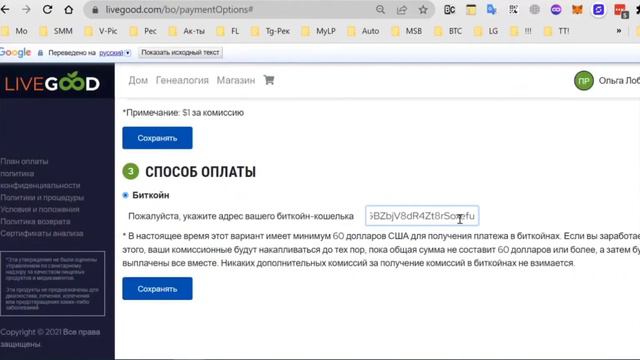Open the grey globe extension icon
The image size is (640, 360).
534,9
